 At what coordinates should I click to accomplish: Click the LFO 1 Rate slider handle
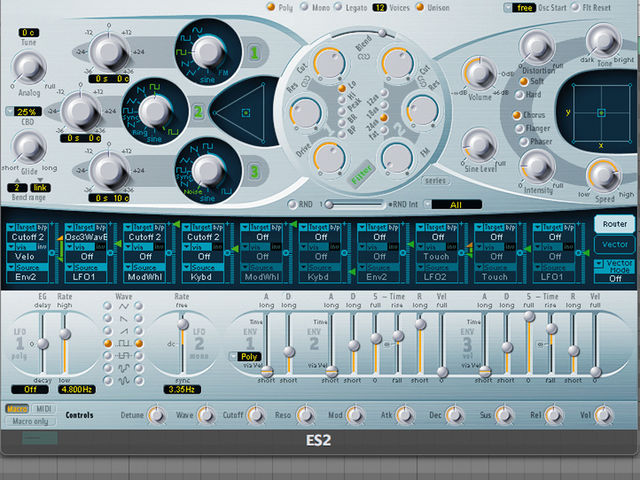click(x=65, y=334)
